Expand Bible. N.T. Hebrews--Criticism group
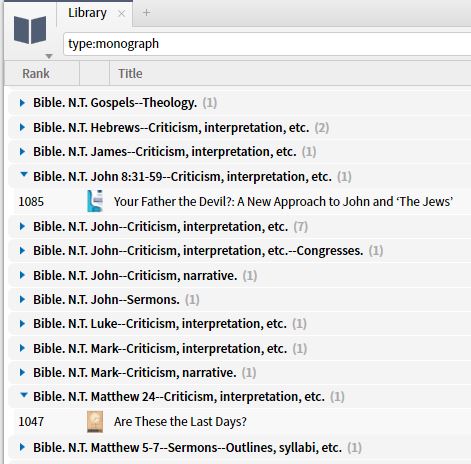 coord(22,127)
